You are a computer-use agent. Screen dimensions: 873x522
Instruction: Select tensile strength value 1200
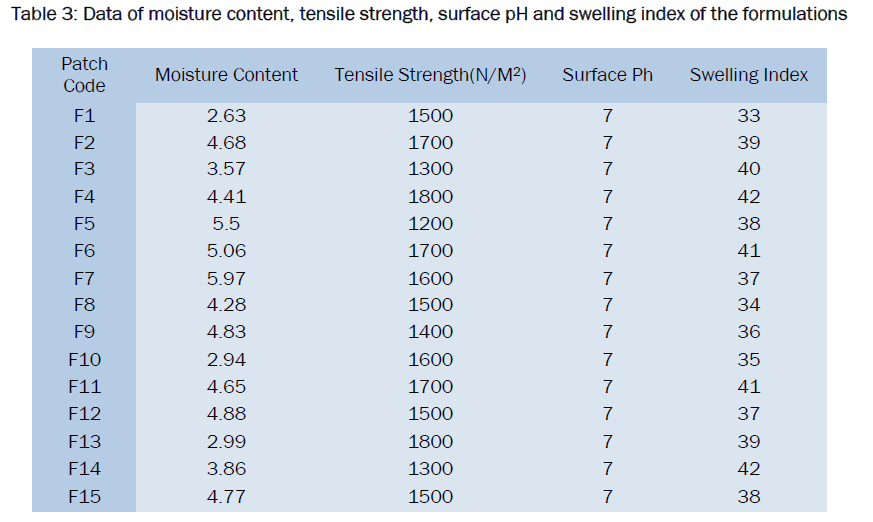[430, 224]
